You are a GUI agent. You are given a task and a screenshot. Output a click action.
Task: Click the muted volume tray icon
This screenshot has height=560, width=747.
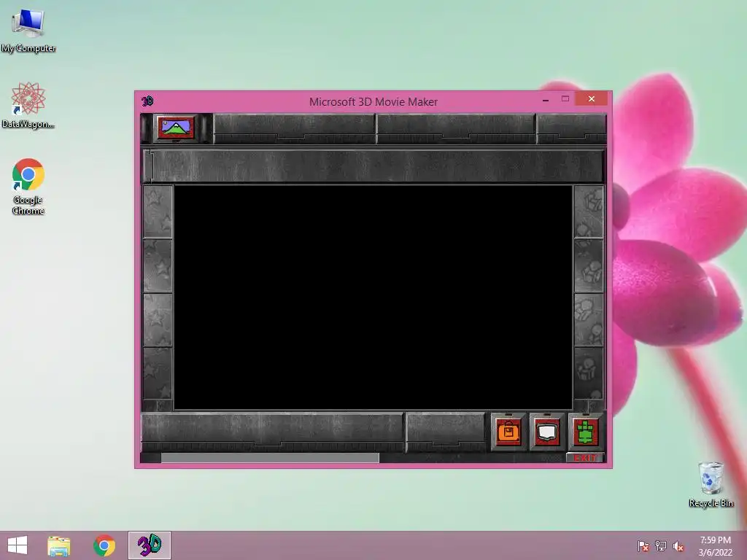click(x=678, y=546)
